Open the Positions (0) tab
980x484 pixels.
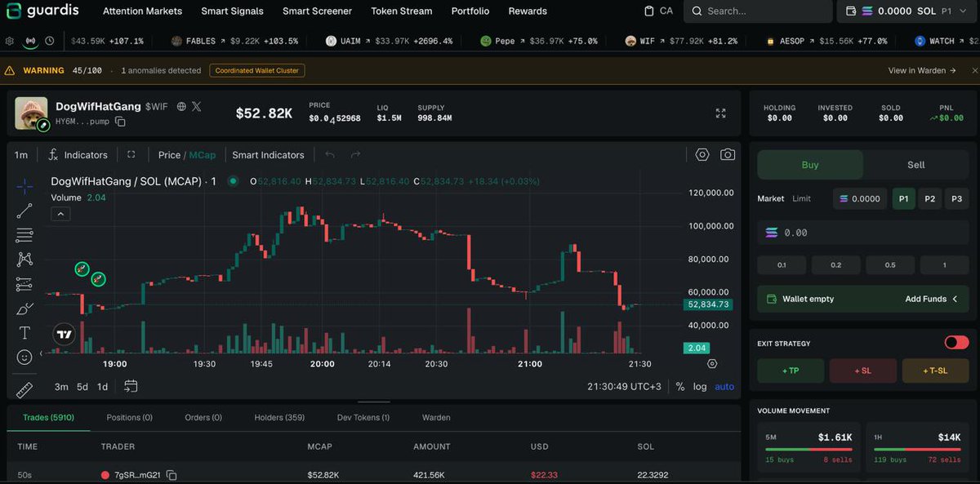click(x=129, y=418)
